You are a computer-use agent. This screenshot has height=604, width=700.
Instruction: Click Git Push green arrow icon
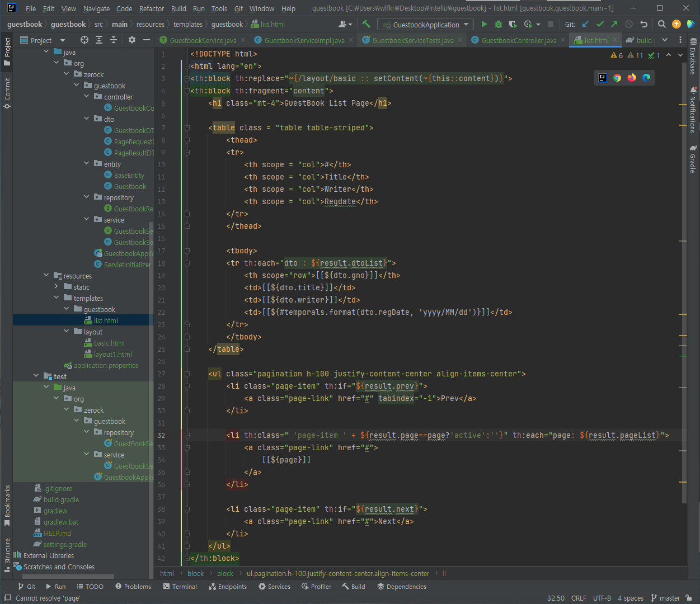tap(614, 24)
